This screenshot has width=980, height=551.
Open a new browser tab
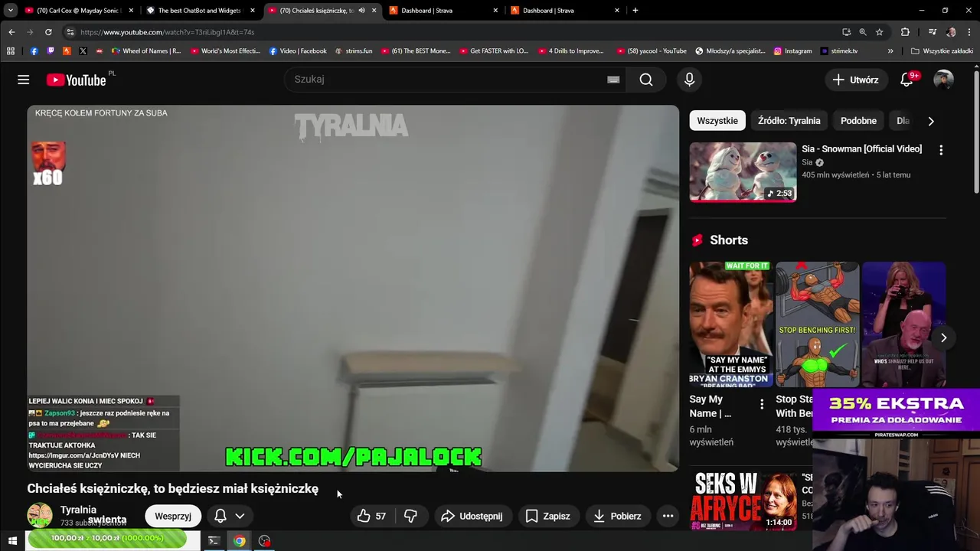pyautogui.click(x=635, y=11)
